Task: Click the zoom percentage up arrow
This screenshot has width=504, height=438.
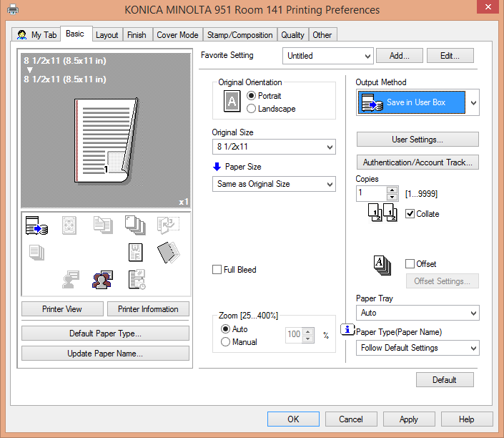Action: tap(308, 331)
